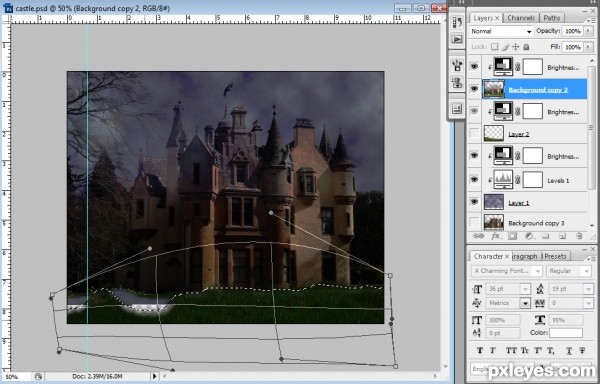
Task: Add a layer style with fx icon
Action: pos(495,236)
